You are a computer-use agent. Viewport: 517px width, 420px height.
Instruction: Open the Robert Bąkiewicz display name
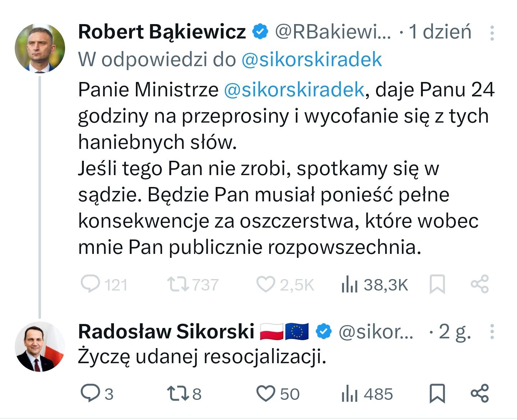pyautogui.click(x=162, y=32)
